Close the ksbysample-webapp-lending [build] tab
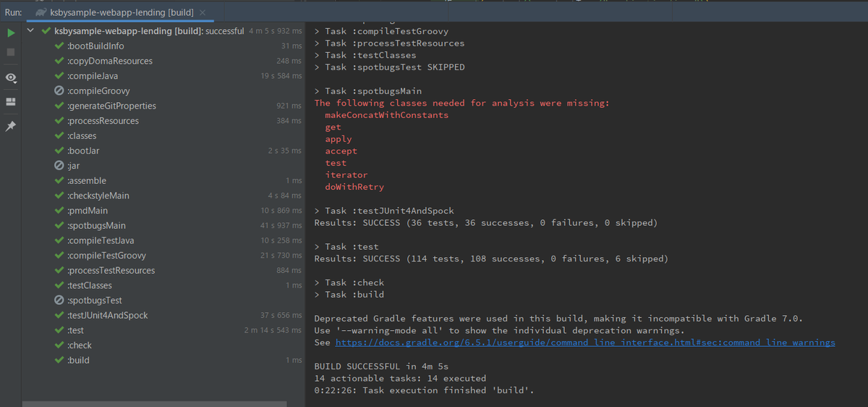This screenshot has width=868, height=407. (x=203, y=13)
